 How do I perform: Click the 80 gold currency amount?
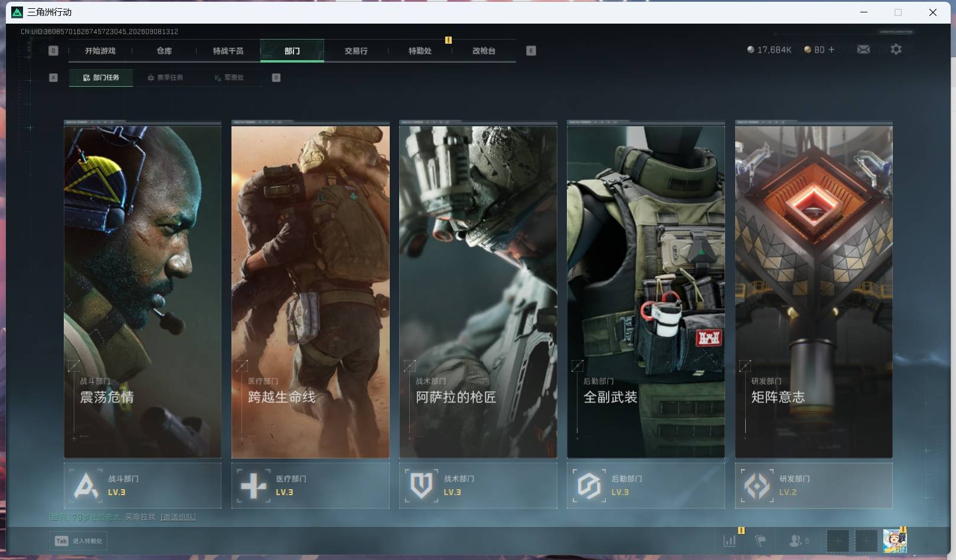click(x=819, y=50)
